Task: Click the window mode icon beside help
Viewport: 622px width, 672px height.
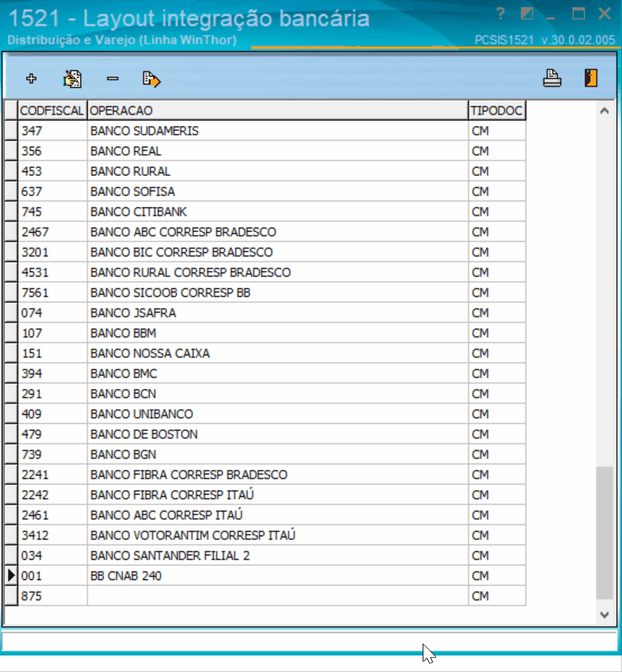Action: click(527, 13)
